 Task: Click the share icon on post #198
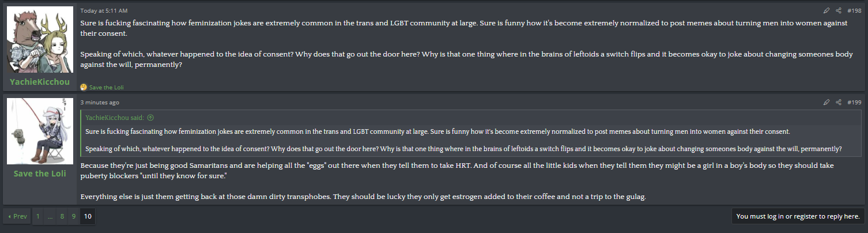point(839,10)
